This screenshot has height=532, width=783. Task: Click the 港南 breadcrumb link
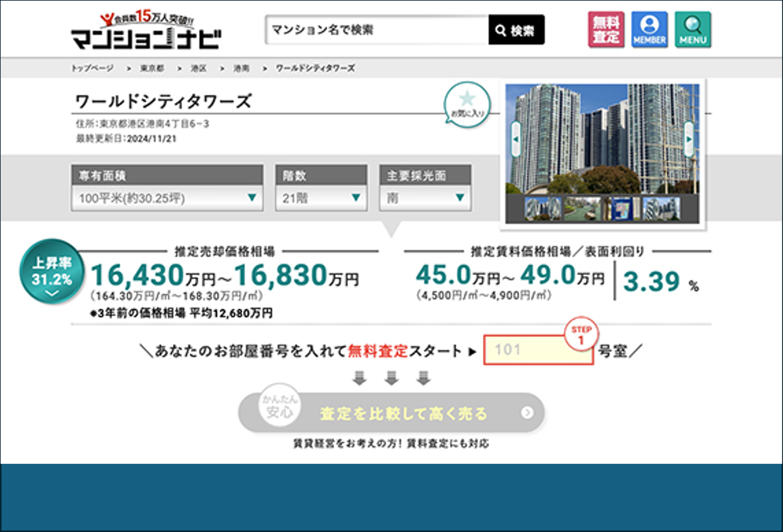pos(241,68)
